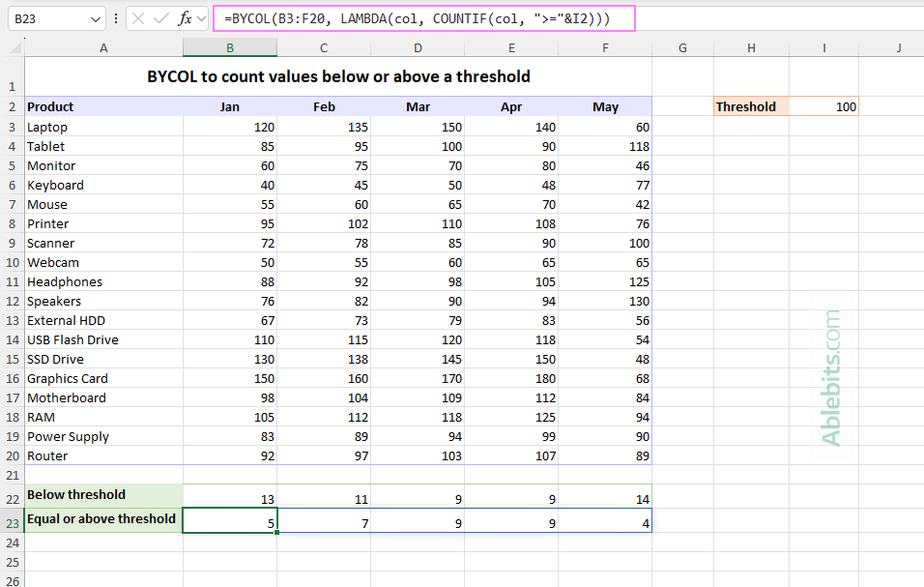Image resolution: width=924 pixels, height=587 pixels.
Task: Open the Name Box dropdown arrow
Action: [x=94, y=17]
